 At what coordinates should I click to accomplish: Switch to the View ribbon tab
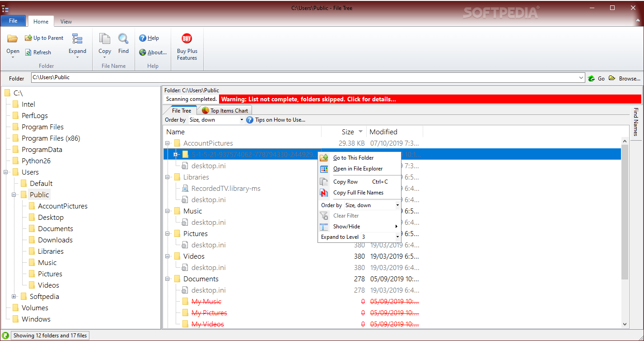[65, 21]
